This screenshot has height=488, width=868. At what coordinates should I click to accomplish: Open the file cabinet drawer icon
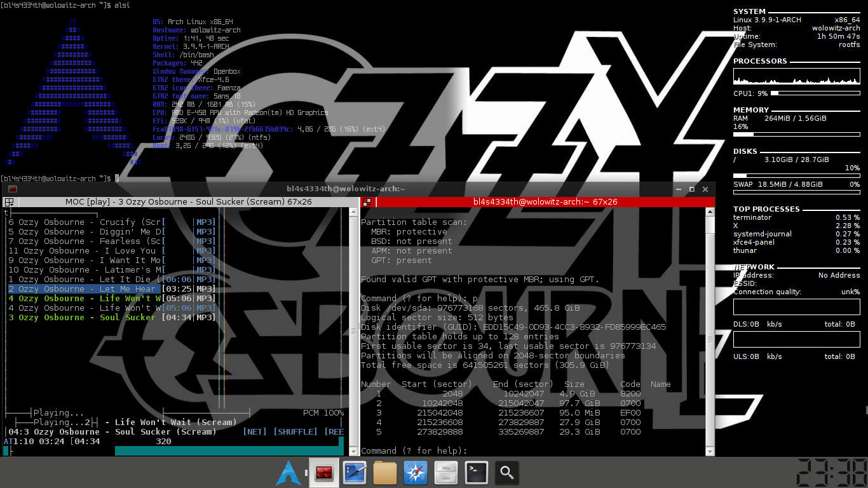pyautogui.click(x=446, y=473)
